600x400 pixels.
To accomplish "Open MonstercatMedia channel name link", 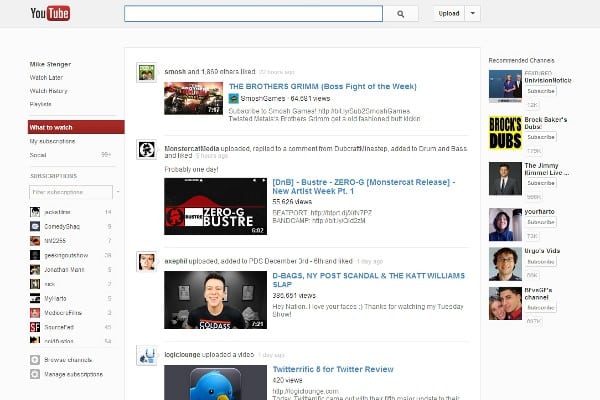I will click(x=192, y=149).
